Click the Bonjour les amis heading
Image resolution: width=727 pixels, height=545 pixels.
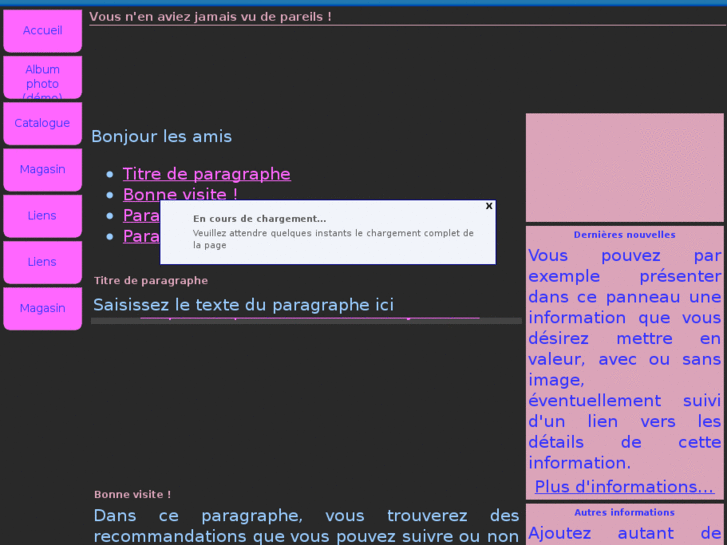point(161,136)
